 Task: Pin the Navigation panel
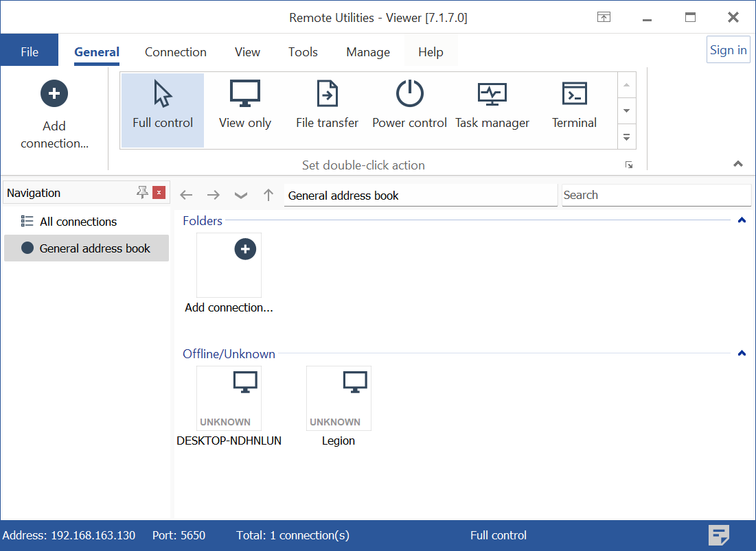142,193
